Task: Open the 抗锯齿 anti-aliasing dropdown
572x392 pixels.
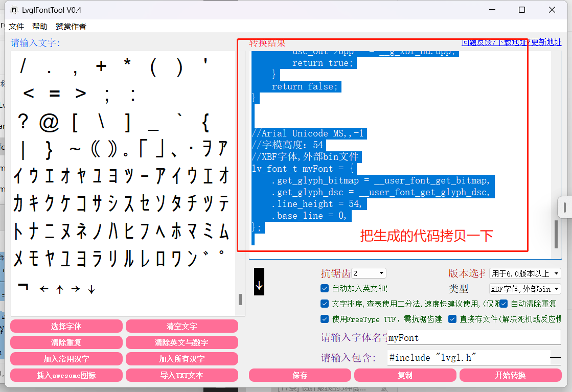Action: [x=369, y=273]
